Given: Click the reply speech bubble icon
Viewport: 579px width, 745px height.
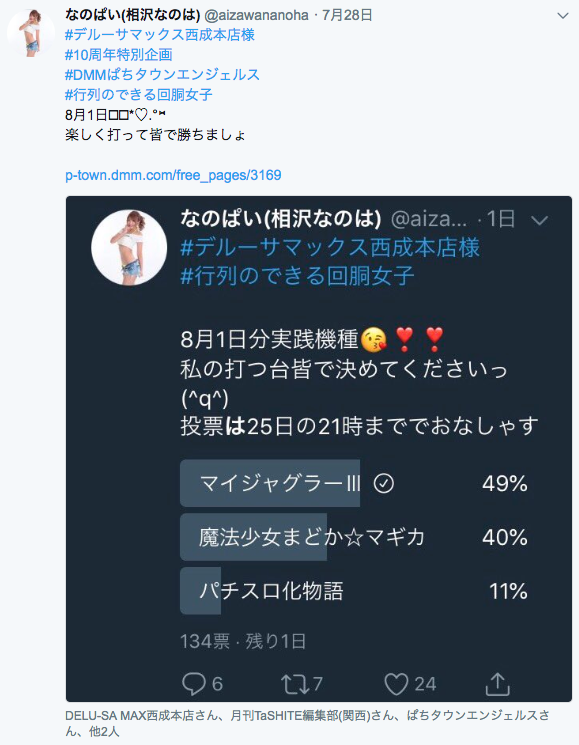Looking at the screenshot, I should coord(194,684).
